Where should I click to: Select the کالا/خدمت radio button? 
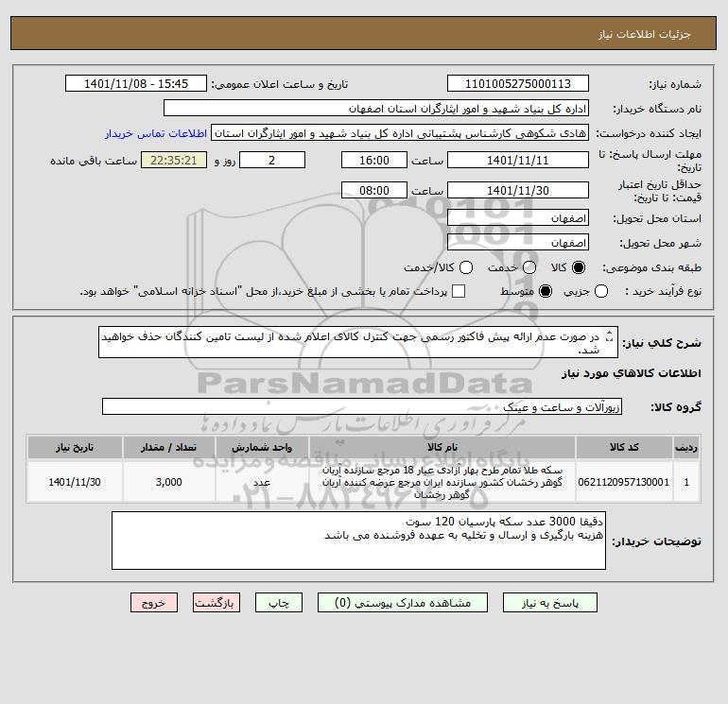(466, 267)
